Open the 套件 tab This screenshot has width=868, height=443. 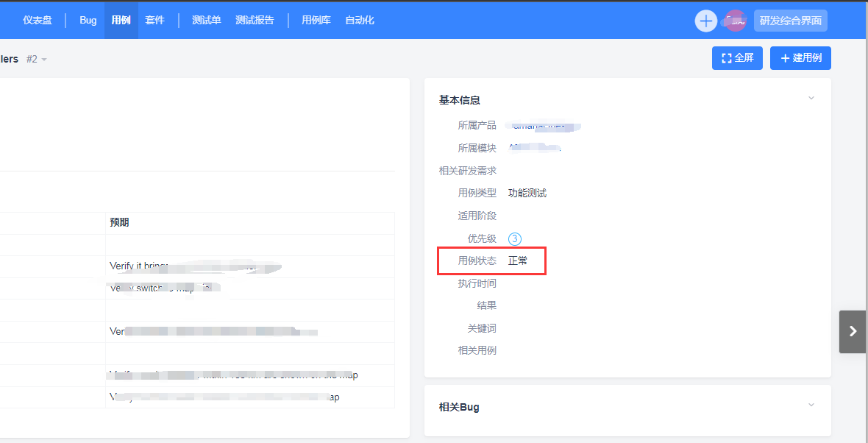(x=154, y=20)
